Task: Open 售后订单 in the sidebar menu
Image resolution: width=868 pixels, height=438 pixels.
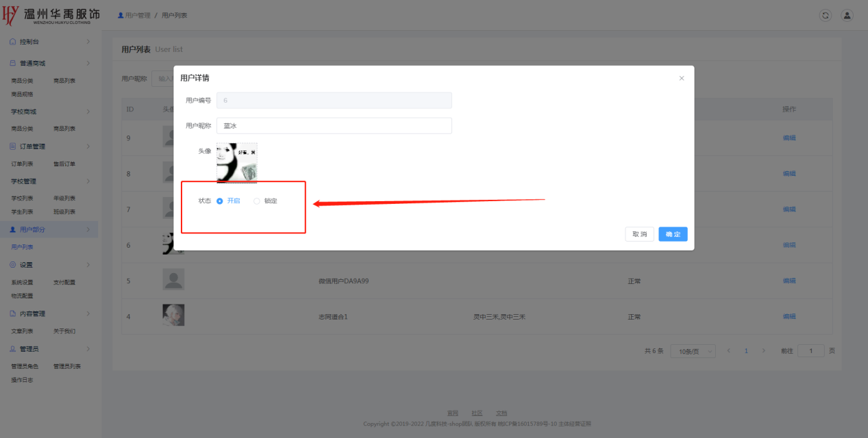Action: (64, 164)
